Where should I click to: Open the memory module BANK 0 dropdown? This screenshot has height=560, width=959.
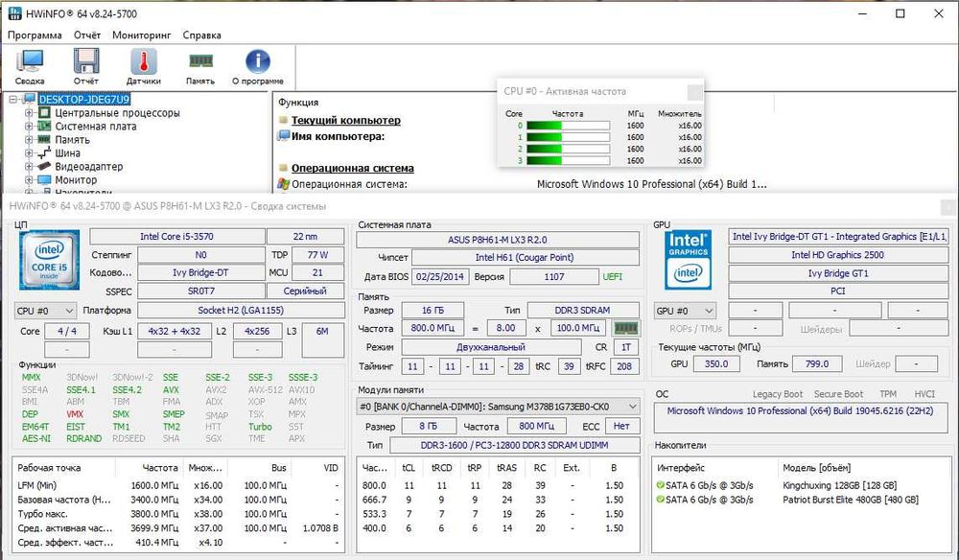point(498,407)
